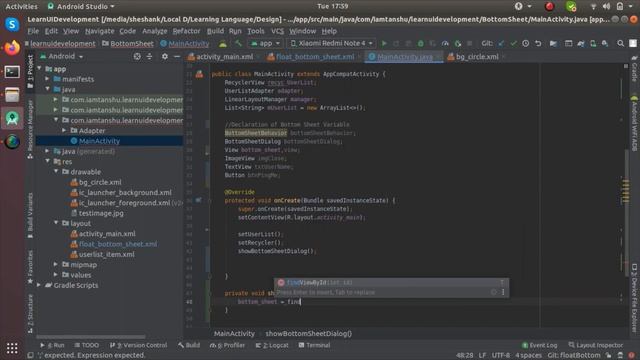Screen dimensions: 640x360
Task: Click the red error indicator in status bar
Action: (x=631, y=355)
